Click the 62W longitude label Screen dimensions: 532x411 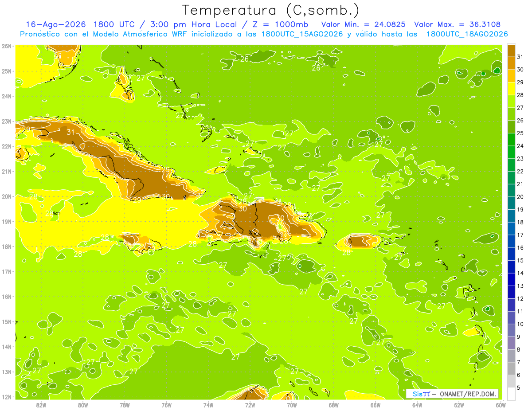point(459,405)
